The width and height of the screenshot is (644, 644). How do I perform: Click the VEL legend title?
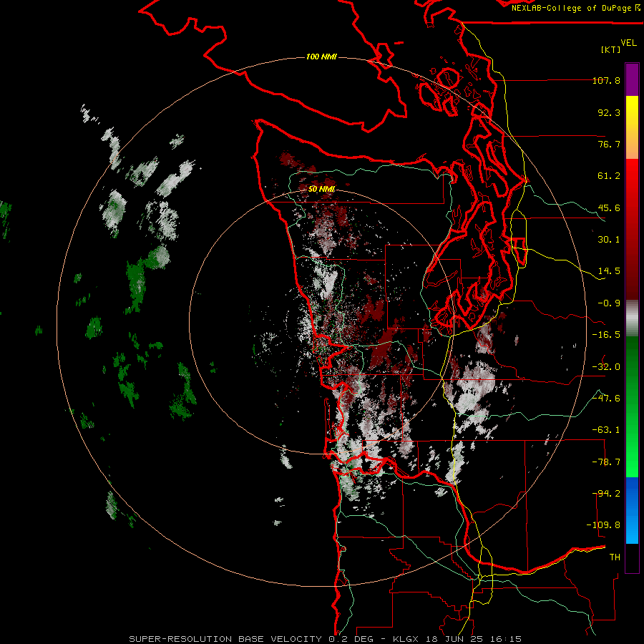pyautogui.click(x=628, y=42)
